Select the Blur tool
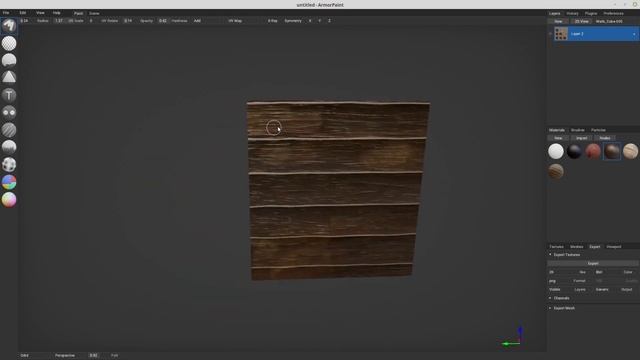 coord(9,130)
